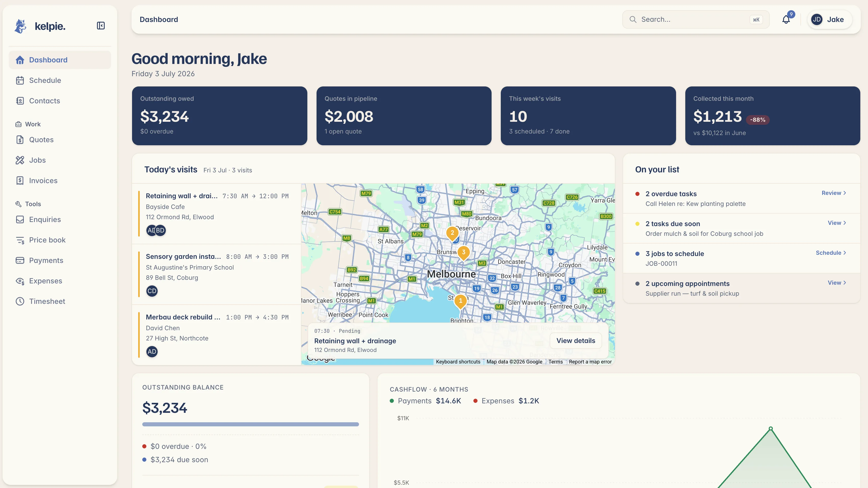Click the JD avatar circle
Viewport: 868px width, 488px height.
(817, 19)
